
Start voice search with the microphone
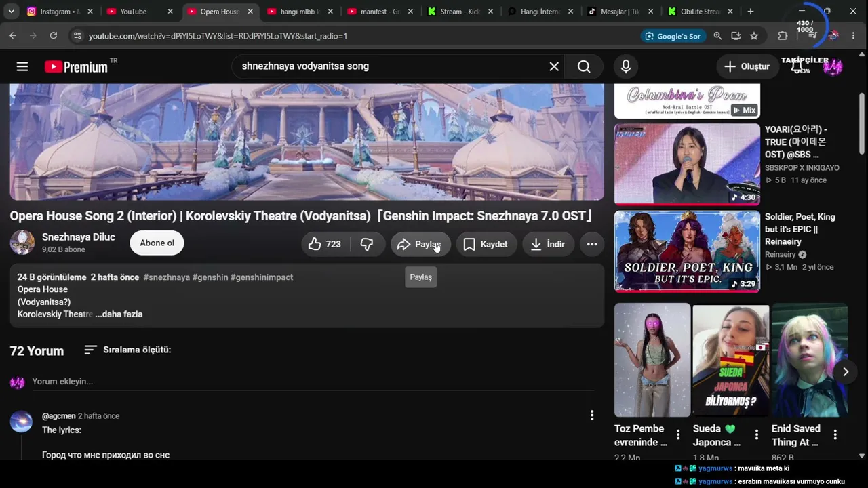626,66
